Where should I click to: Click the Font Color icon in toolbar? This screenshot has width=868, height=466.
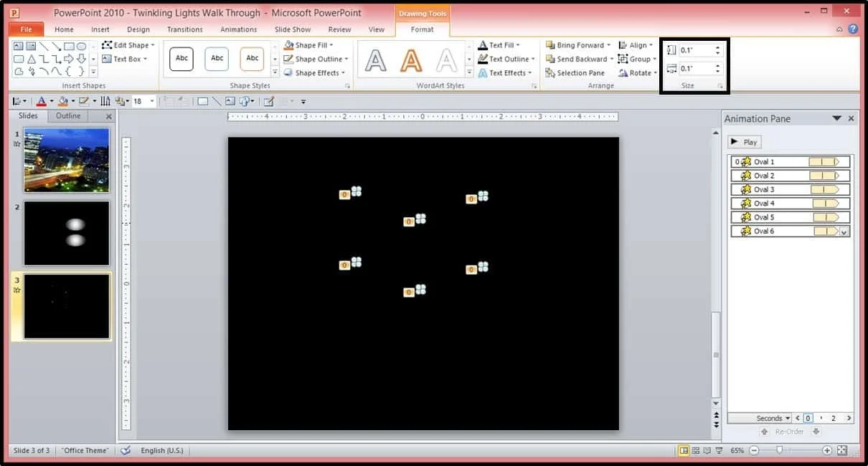tap(42, 102)
